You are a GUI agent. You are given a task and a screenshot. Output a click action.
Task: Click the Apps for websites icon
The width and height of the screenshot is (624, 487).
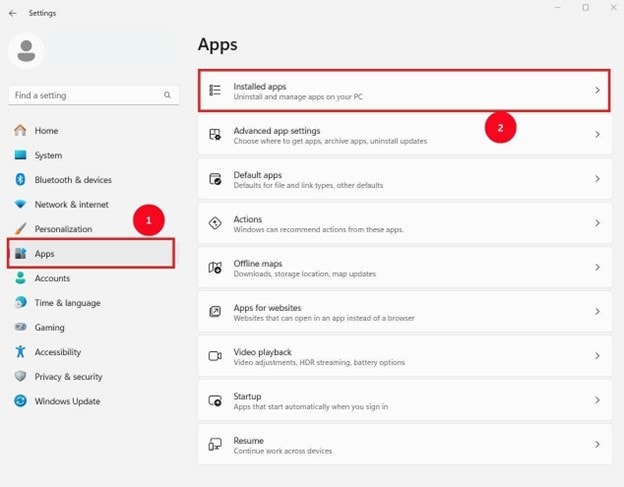(x=215, y=312)
